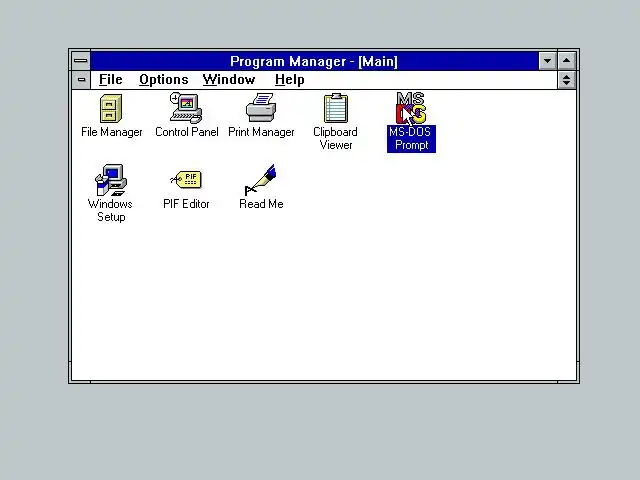Click the "PIF Editor" label text

point(186,204)
